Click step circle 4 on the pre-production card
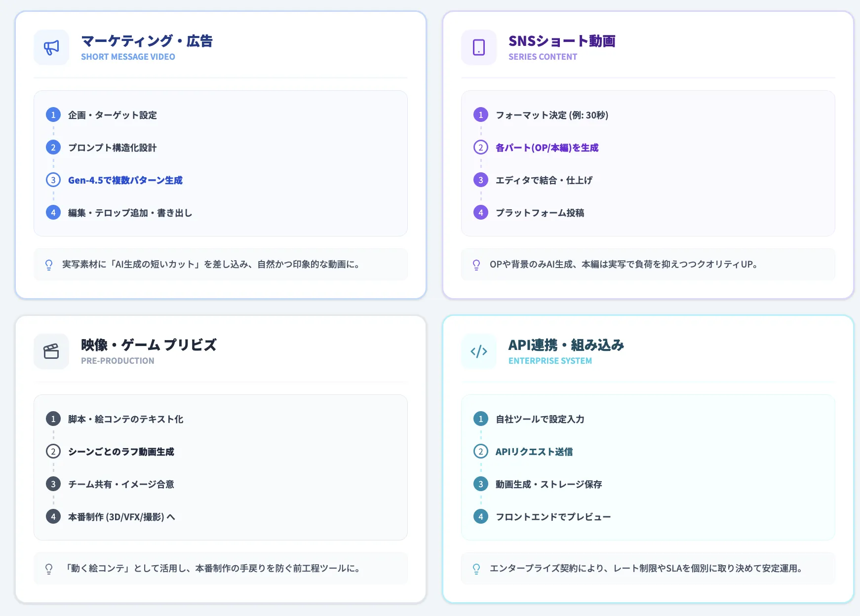Image resolution: width=860 pixels, height=616 pixels. [x=53, y=517]
